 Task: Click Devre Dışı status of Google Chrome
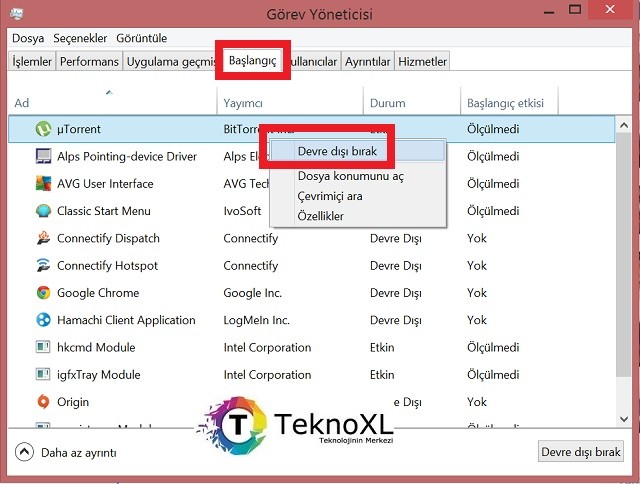pos(396,293)
